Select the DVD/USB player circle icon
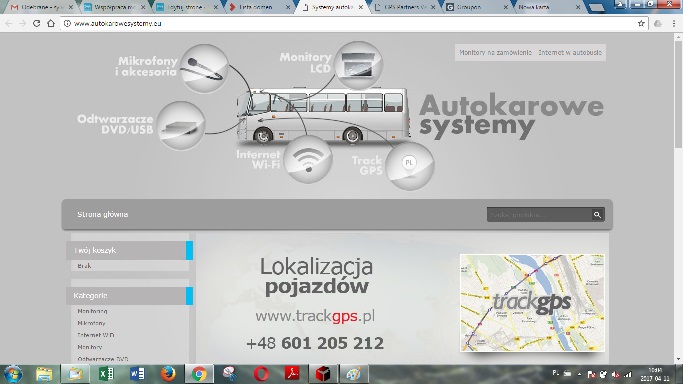This screenshot has height=384, width=683. click(181, 126)
